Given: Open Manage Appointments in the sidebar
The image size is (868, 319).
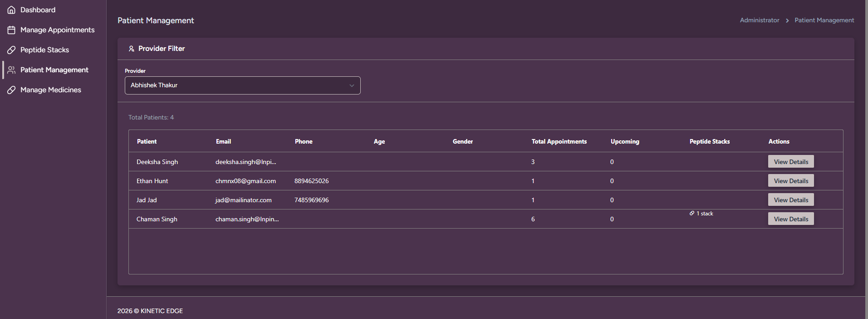Looking at the screenshot, I should [57, 30].
